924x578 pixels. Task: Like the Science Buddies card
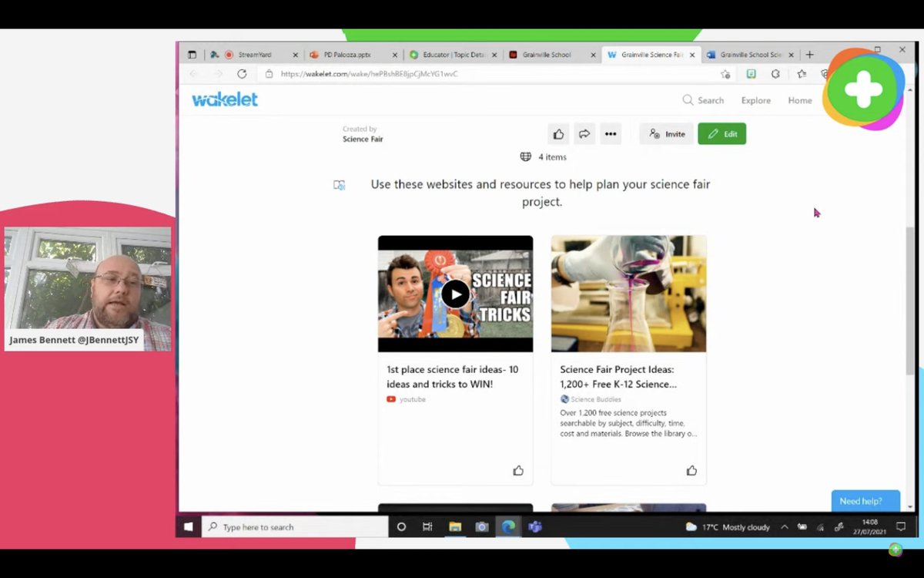click(691, 470)
